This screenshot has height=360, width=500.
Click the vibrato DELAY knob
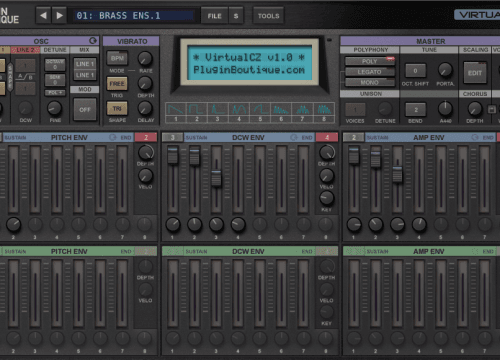[145, 108]
